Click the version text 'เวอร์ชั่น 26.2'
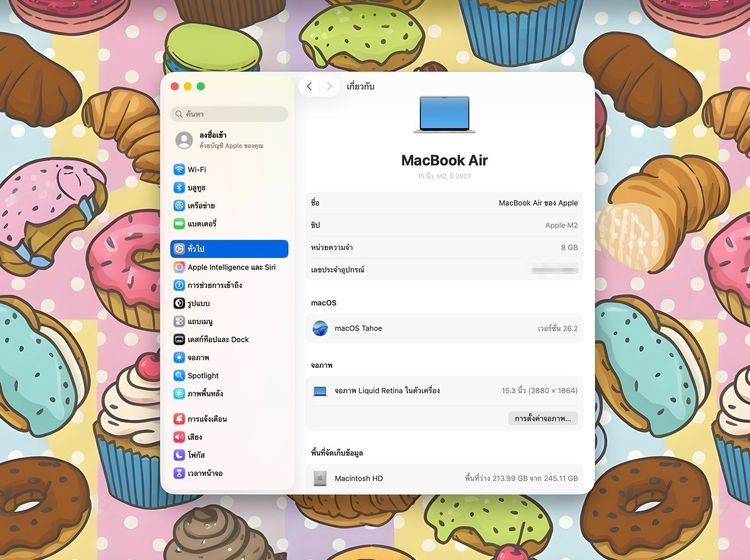Viewport: 750px width, 560px height. 558,329
